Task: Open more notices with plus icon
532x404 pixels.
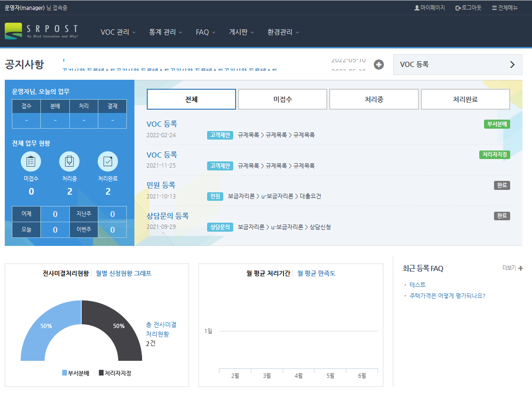Action: (x=379, y=65)
